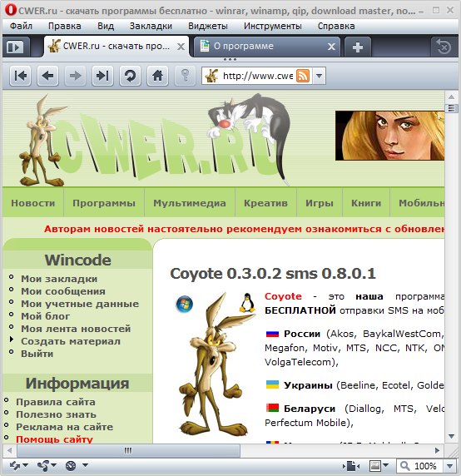Open the Креатив site section
Screen dimensions: 461x476
265,203
